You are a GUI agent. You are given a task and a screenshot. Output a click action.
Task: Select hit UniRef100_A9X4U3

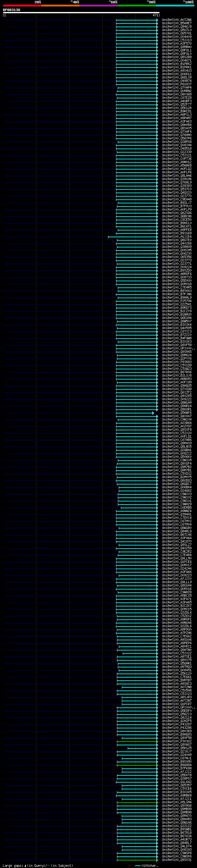(x=176, y=71)
